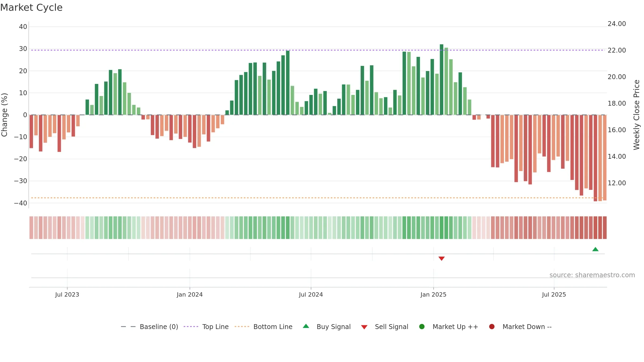
Task: Click the green circle icon for Market Up
Action: tap(422, 327)
